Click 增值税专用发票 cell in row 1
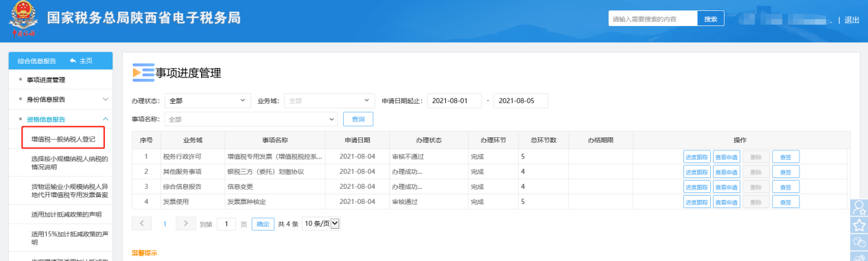Screen dimensions: 868x261 coord(275,157)
